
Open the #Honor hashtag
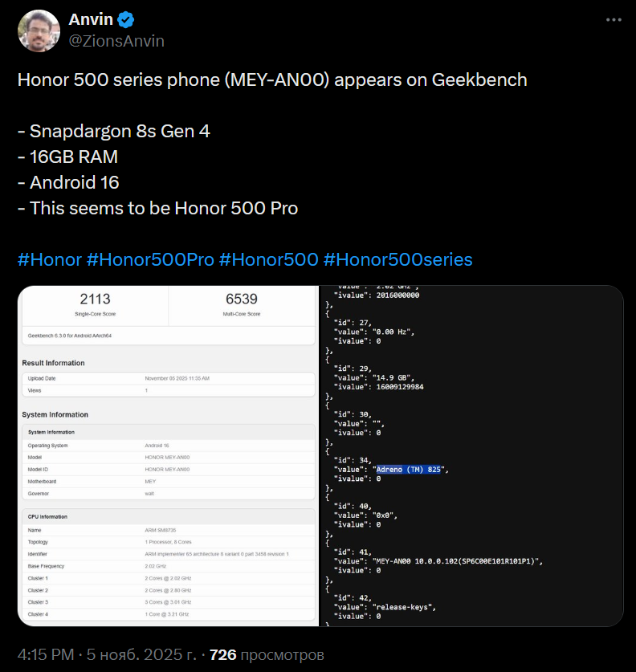click(x=49, y=259)
